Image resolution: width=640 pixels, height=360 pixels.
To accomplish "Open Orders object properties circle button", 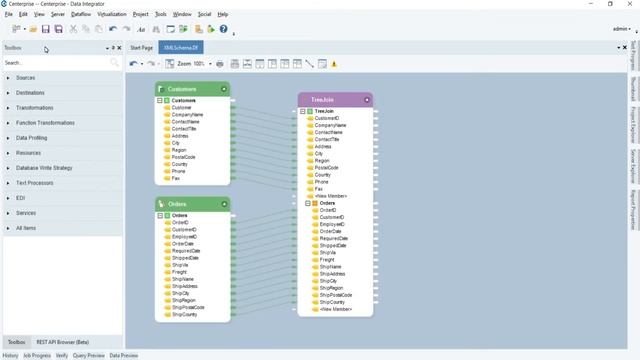I will (224, 204).
